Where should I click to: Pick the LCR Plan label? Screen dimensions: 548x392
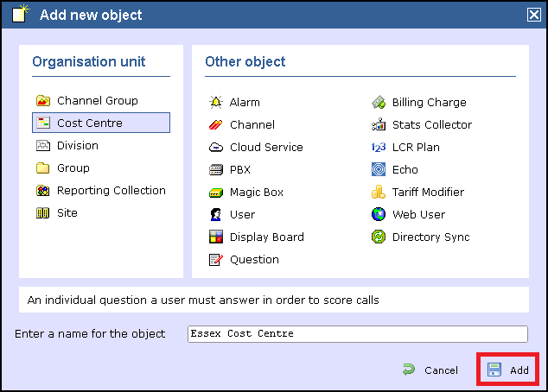point(416,148)
